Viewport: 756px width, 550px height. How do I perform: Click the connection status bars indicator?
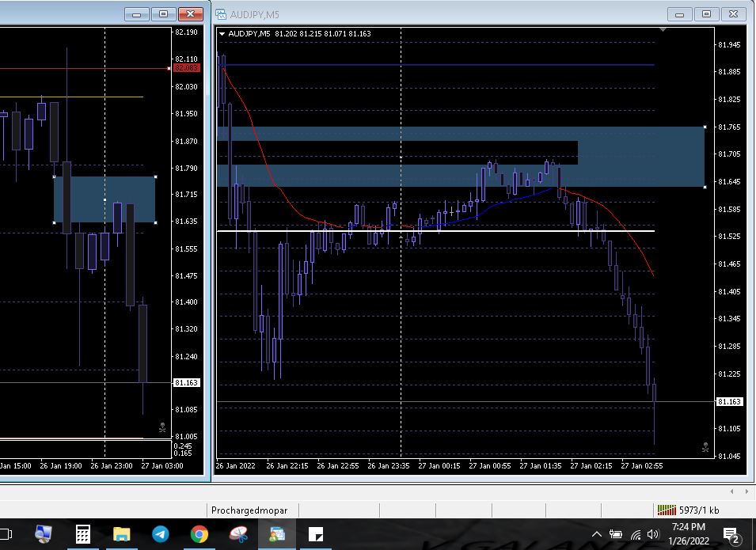pos(666,510)
